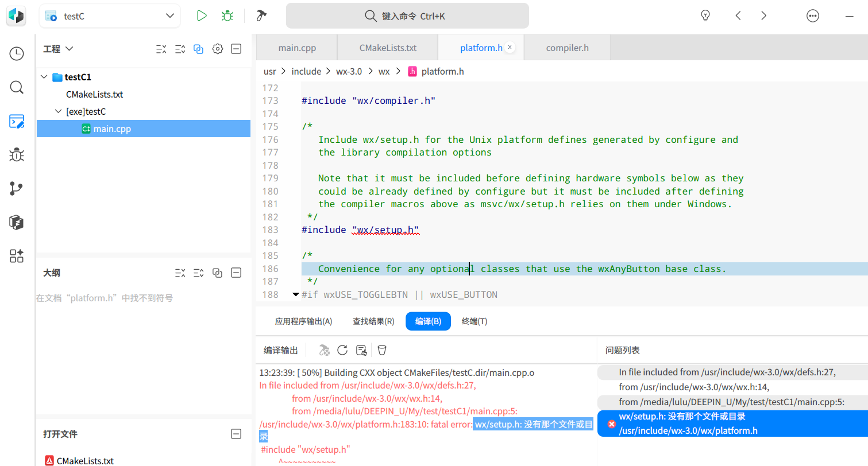Image resolution: width=868 pixels, height=466 pixels.
Task: Build the project with the hammer icon
Action: point(261,16)
